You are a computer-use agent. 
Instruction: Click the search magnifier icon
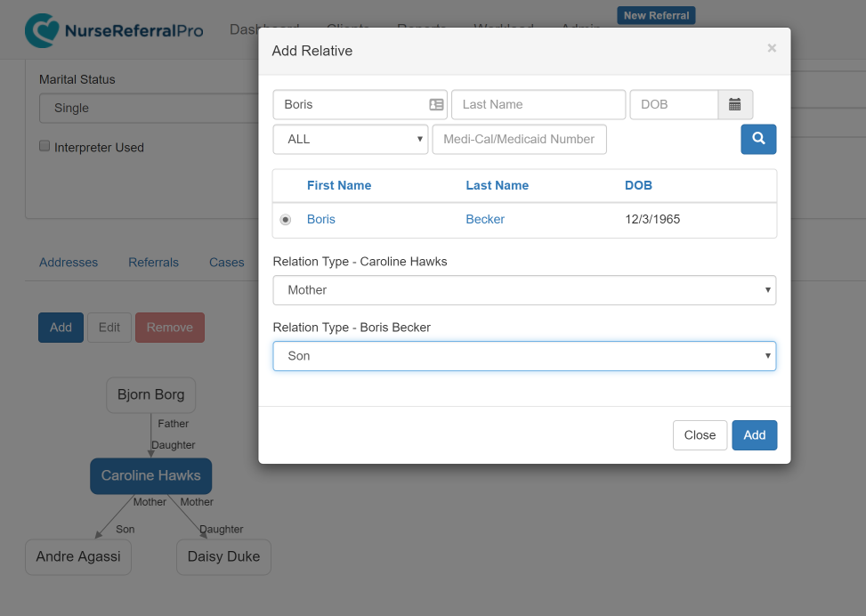[757, 139]
